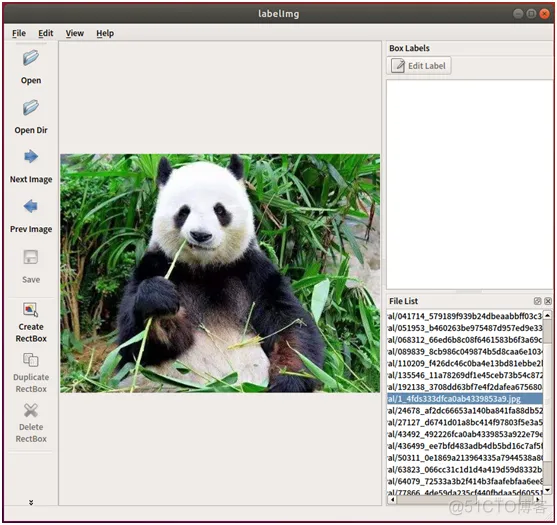This screenshot has width=557, height=525.
Task: Click the Open Dir folder icon
Action: (31, 107)
